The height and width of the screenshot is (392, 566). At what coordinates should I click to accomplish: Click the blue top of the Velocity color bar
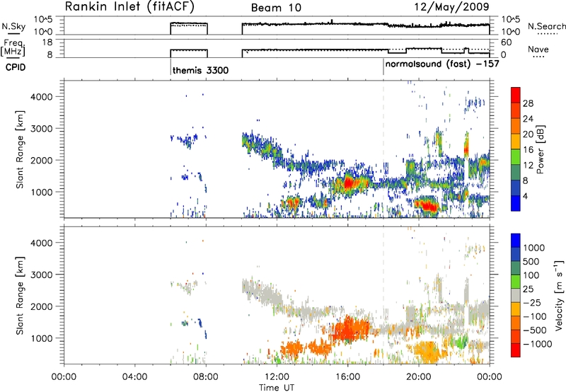pos(516,239)
